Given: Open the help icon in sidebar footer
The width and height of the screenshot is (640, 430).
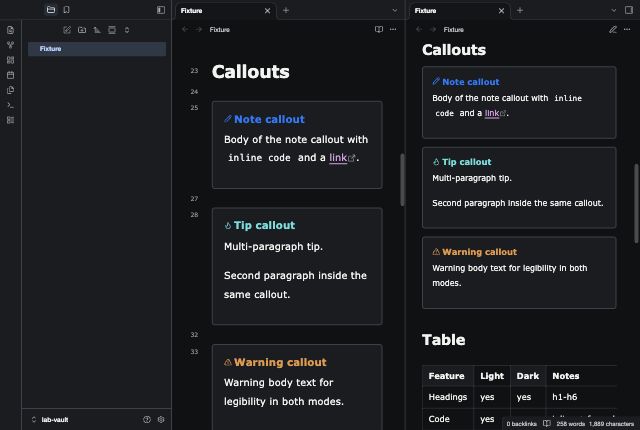Looking at the screenshot, I should pos(147,419).
